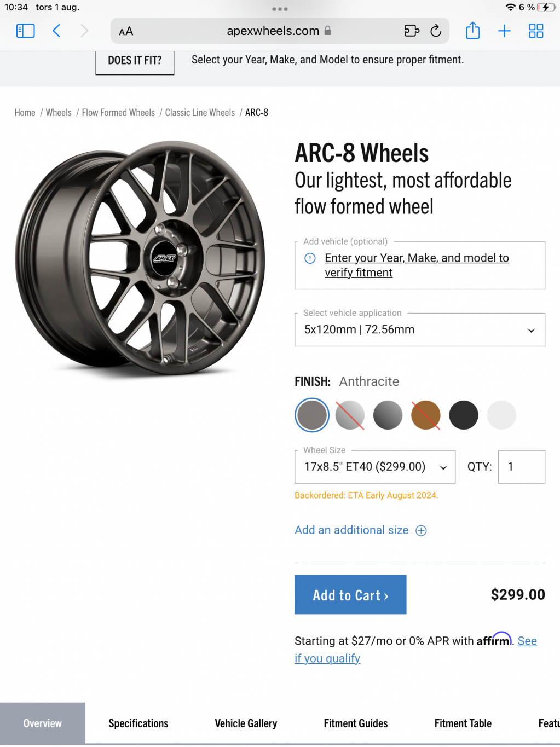Image resolution: width=560 pixels, height=747 pixels.
Task: Choose the satin black finish swatch
Action: pyautogui.click(x=464, y=415)
